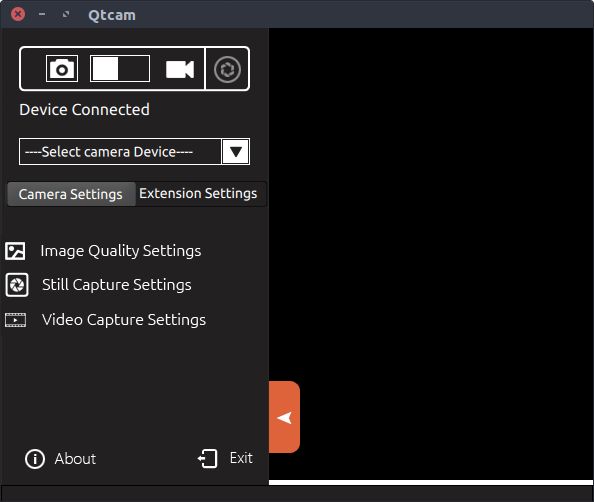This screenshot has width=594, height=502.
Task: Switch to the Camera Settings tab
Action: (71, 194)
